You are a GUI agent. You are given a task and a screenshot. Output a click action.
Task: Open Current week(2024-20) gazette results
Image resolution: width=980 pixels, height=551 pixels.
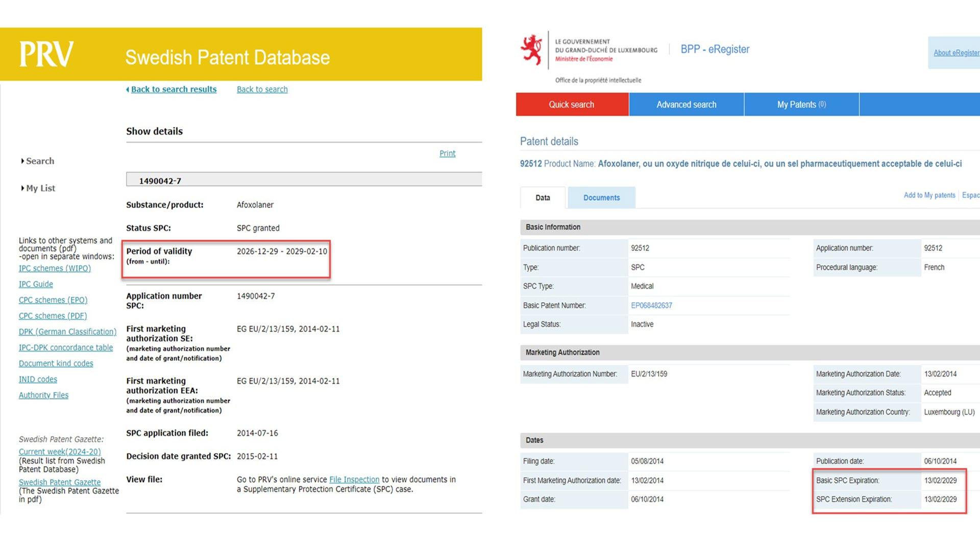(x=59, y=452)
